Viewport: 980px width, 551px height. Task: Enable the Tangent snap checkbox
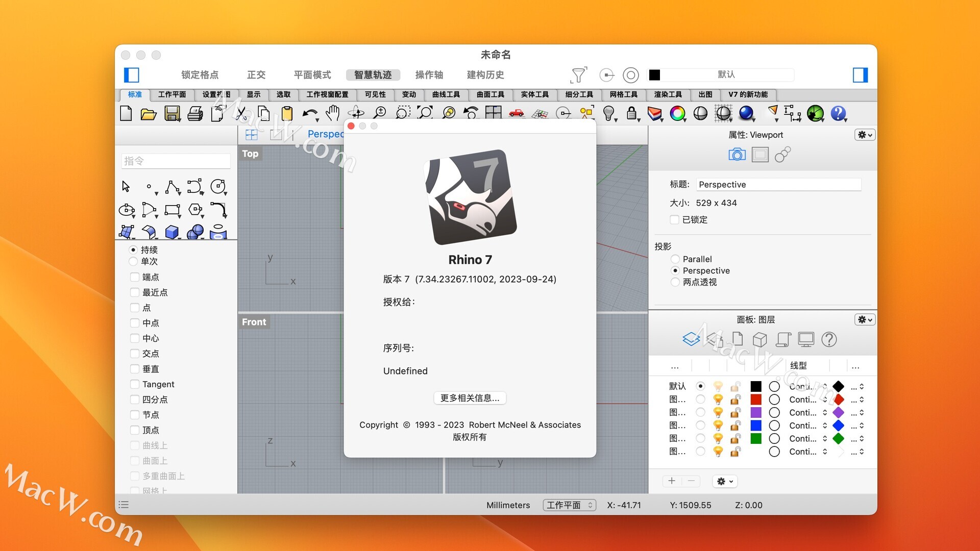(135, 384)
